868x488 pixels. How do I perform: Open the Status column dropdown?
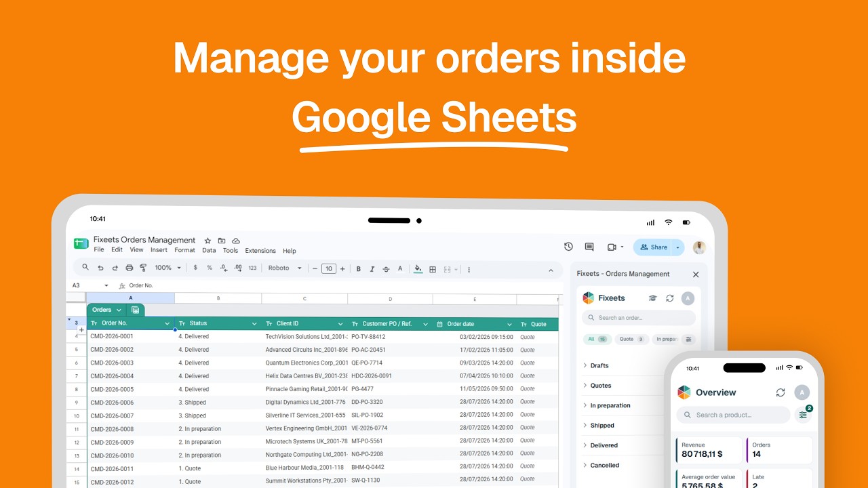254,324
